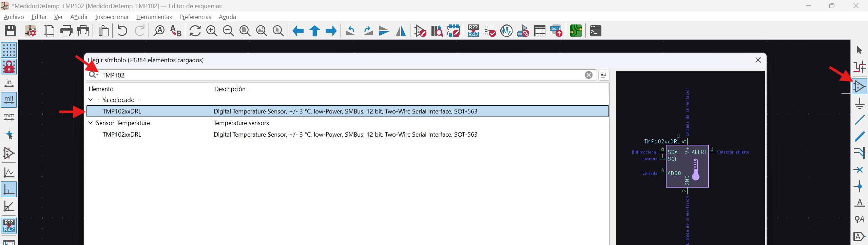Open the symbol library browser
This screenshot has width=868, height=245.
437,31
